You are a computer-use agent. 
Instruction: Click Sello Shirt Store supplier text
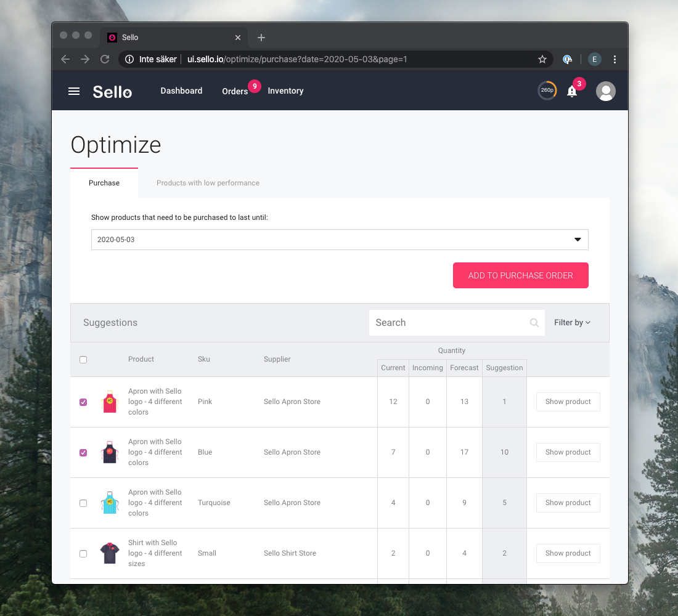[290, 553]
